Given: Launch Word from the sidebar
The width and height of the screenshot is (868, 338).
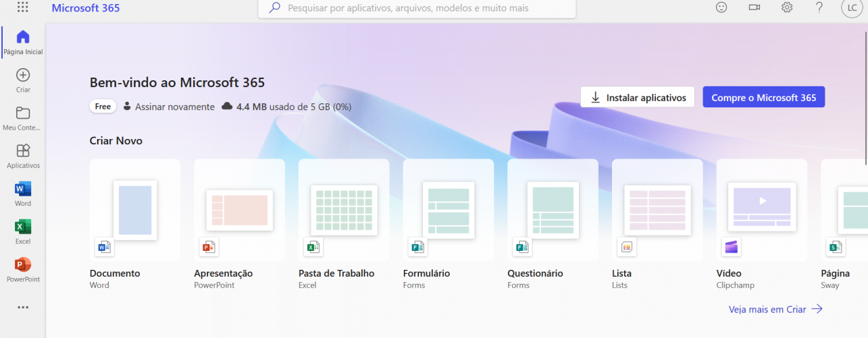Looking at the screenshot, I should click(x=23, y=194).
